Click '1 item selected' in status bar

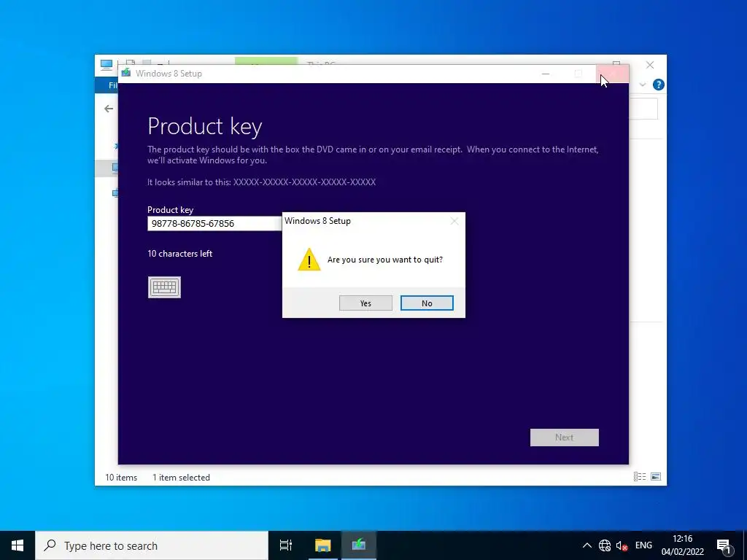[181, 477]
